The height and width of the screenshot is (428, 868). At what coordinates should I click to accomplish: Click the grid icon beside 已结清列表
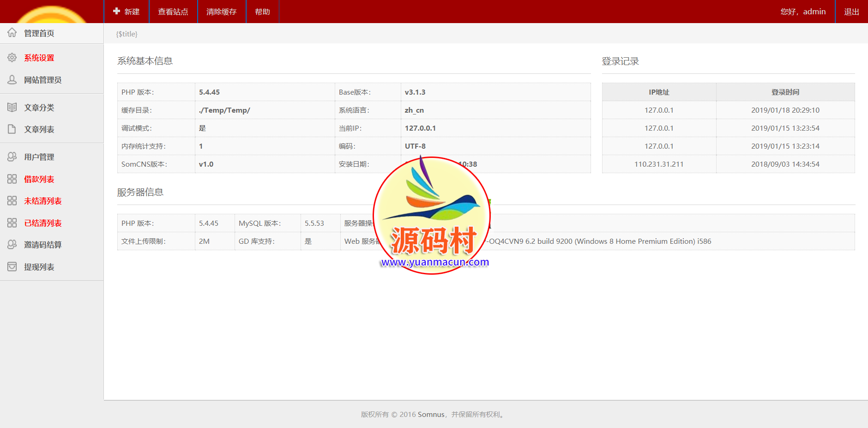pyautogui.click(x=12, y=223)
